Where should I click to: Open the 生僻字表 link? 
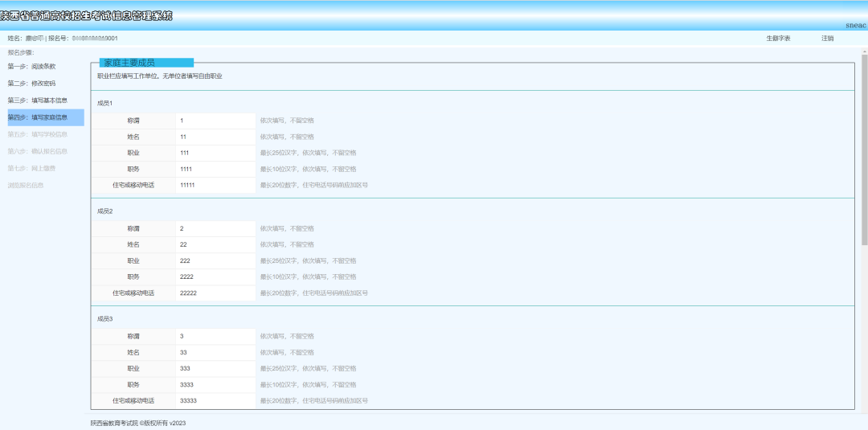coord(778,39)
